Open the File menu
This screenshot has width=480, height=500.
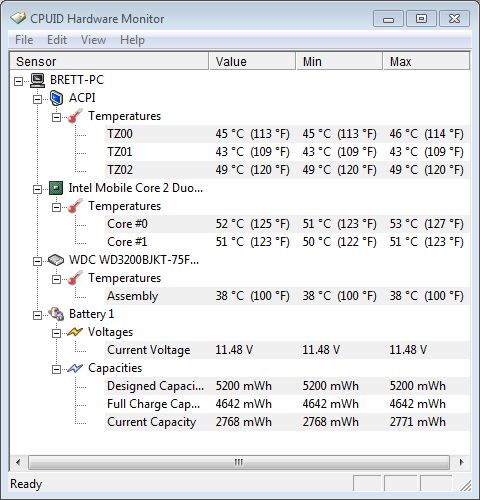[x=24, y=40]
